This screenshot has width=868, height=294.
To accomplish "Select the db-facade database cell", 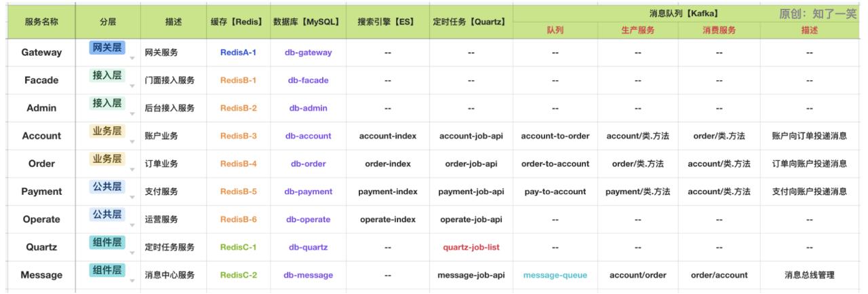I will coord(308,80).
